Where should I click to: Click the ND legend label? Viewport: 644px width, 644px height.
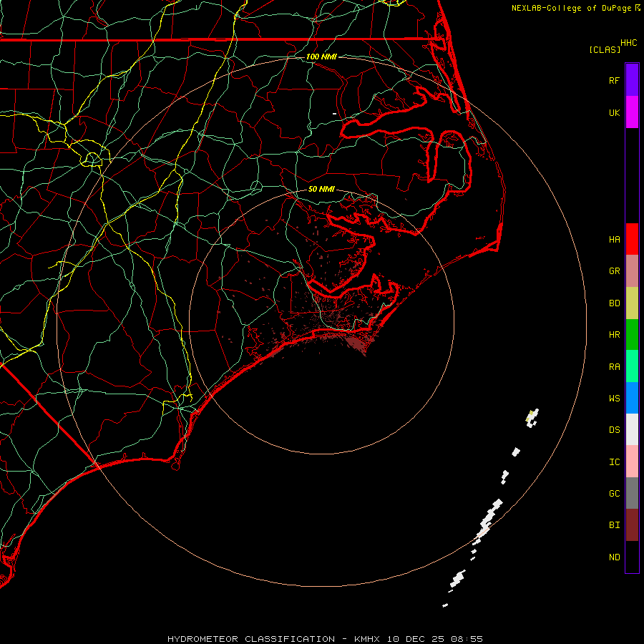614,557
